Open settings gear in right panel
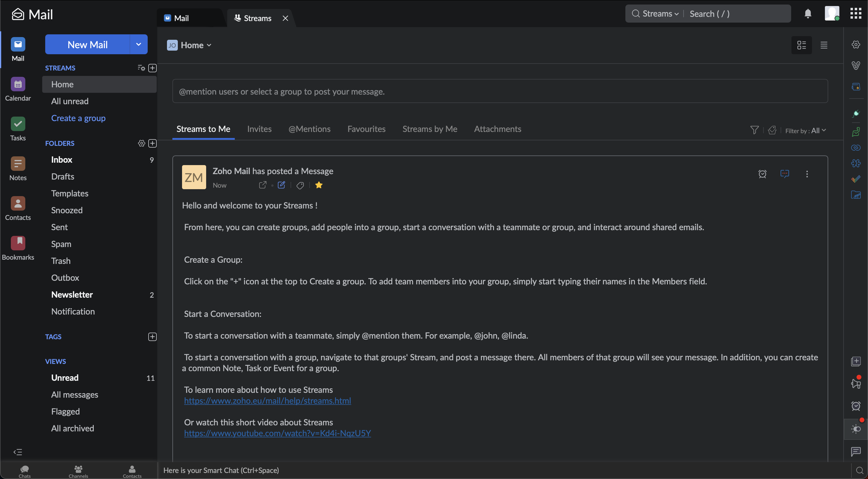Screen dimensions: 868x479 (x=856, y=45)
